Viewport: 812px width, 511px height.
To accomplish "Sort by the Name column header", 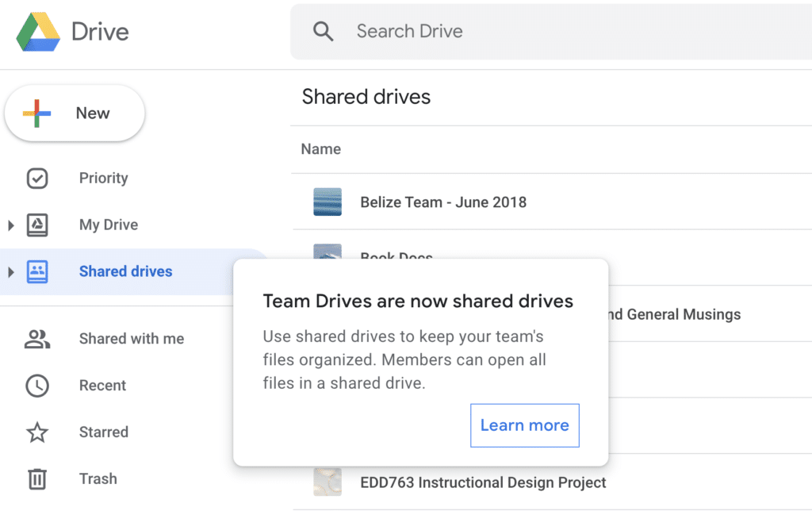I will tap(321, 149).
